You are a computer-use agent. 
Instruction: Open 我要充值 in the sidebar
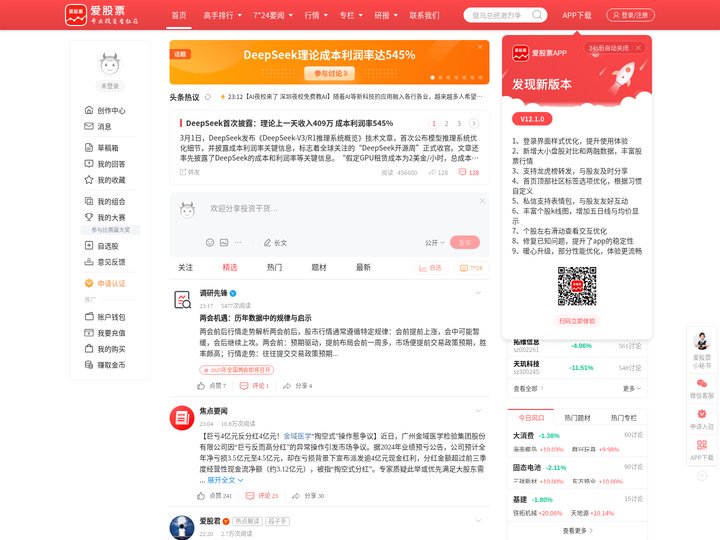(105, 333)
